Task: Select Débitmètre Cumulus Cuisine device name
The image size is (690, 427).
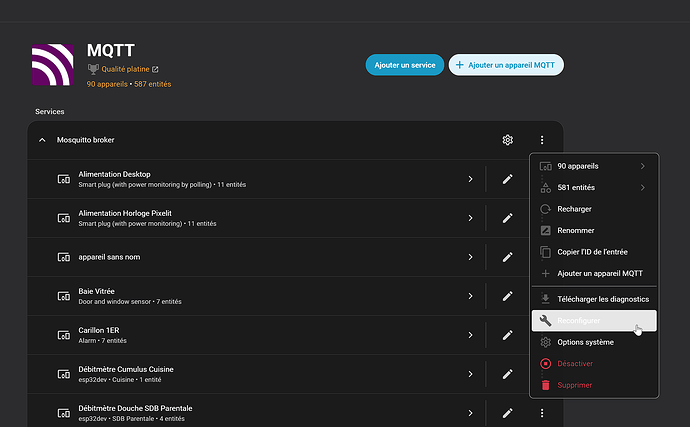Action: tap(126, 369)
